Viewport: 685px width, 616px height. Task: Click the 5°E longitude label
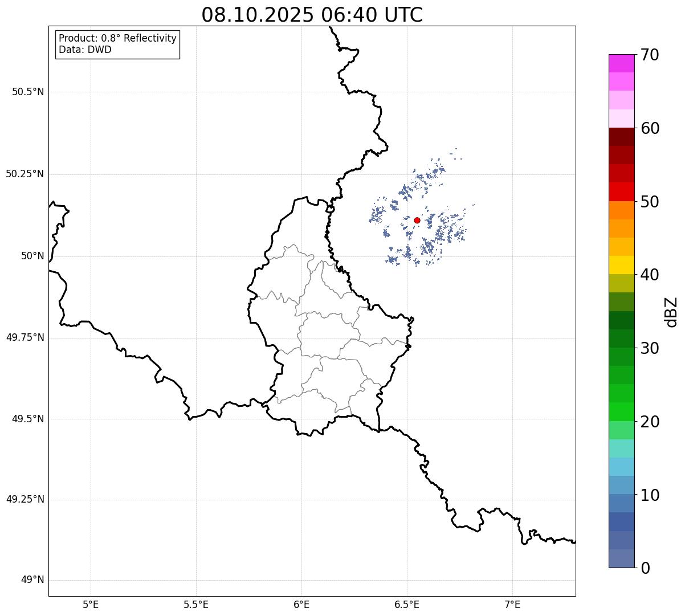[91, 604]
